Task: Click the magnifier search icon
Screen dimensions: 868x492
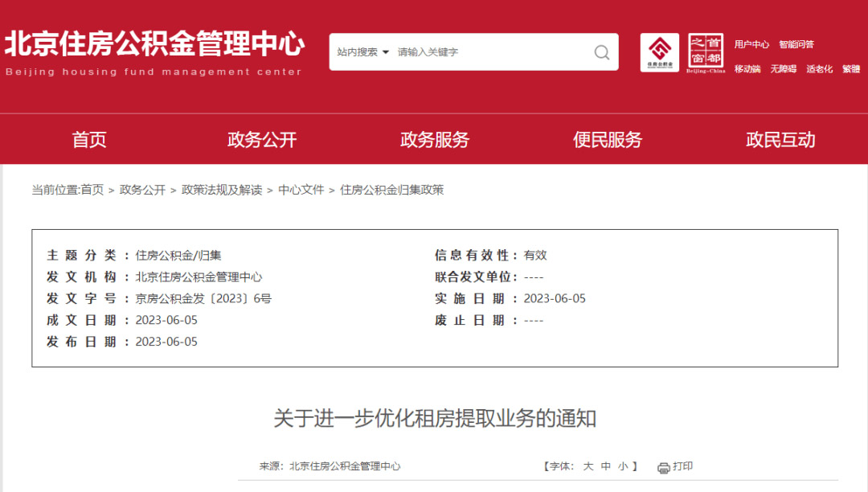Action: pos(602,52)
